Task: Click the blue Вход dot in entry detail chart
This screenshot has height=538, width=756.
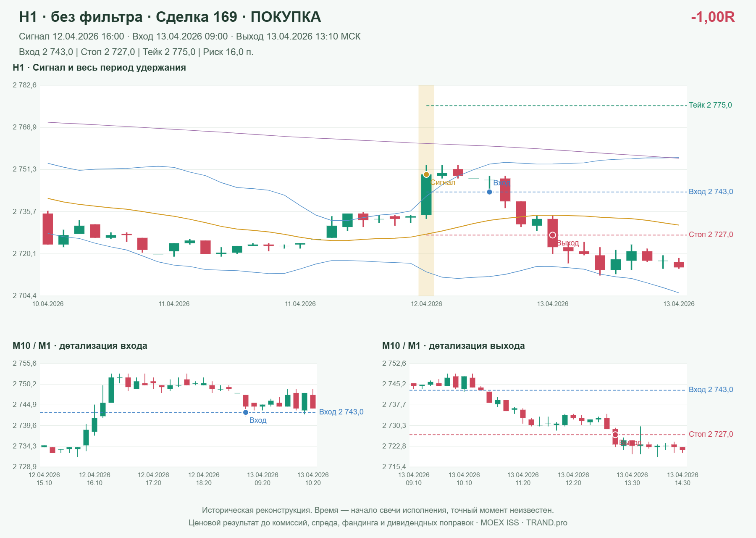Action: [x=246, y=412]
